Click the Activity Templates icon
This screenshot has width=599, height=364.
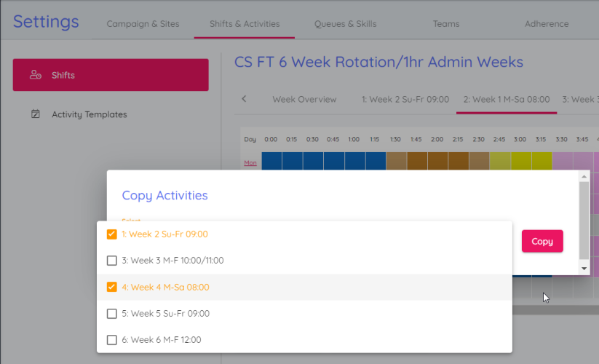coord(35,114)
